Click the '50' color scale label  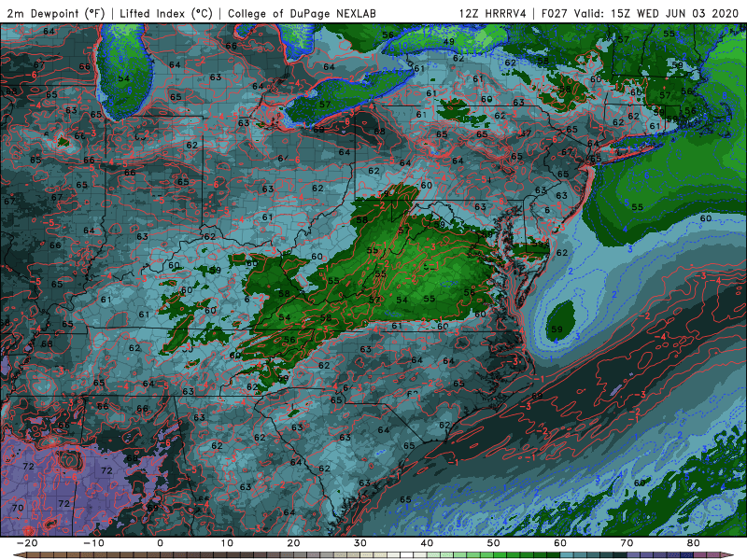494,543
